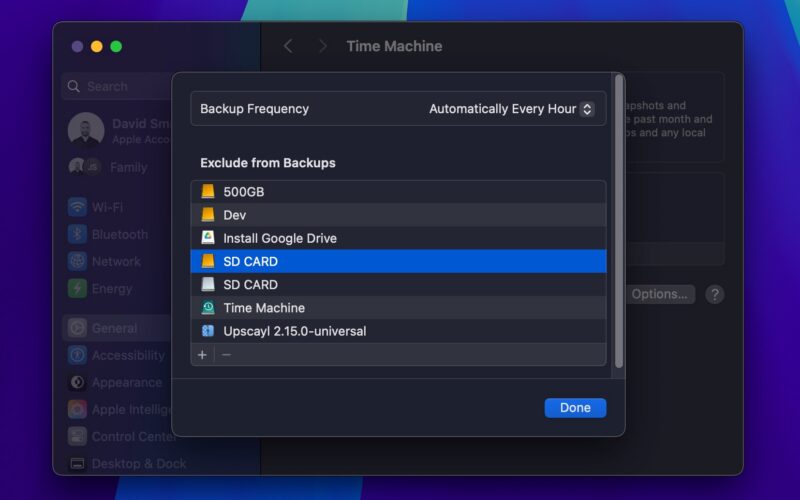800x500 pixels.
Task: Click the Energy lightning icon
Action: click(78, 289)
